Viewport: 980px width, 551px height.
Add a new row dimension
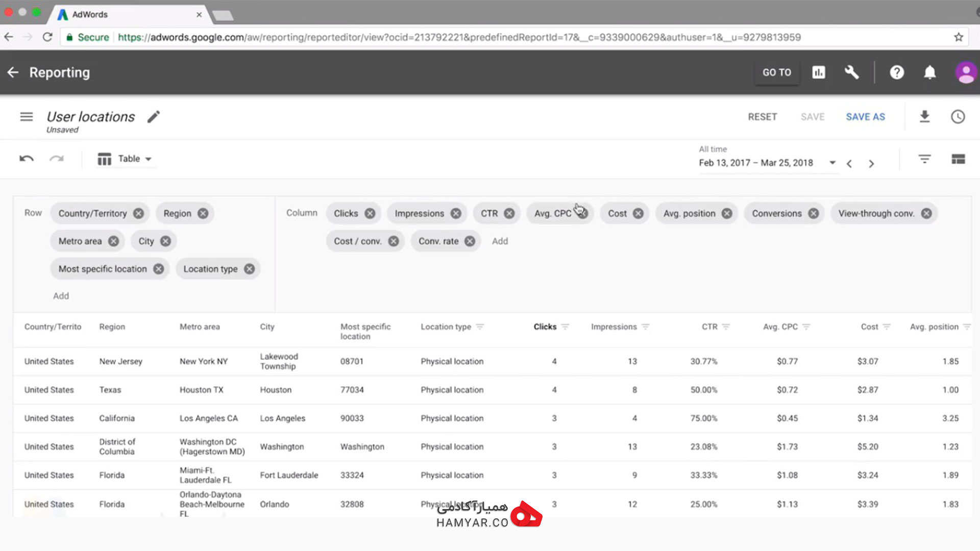[x=61, y=296]
